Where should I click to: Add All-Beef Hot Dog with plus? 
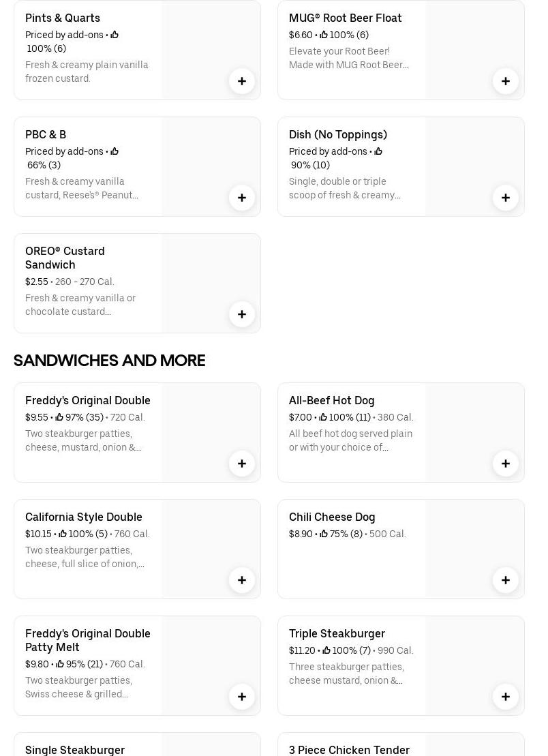click(506, 464)
